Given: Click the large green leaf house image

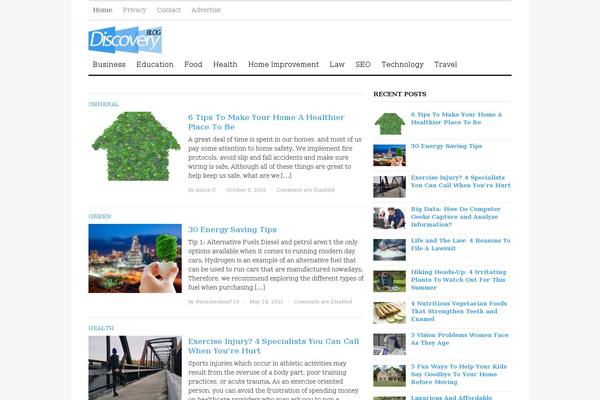Looking at the screenshot, I should point(135,146).
